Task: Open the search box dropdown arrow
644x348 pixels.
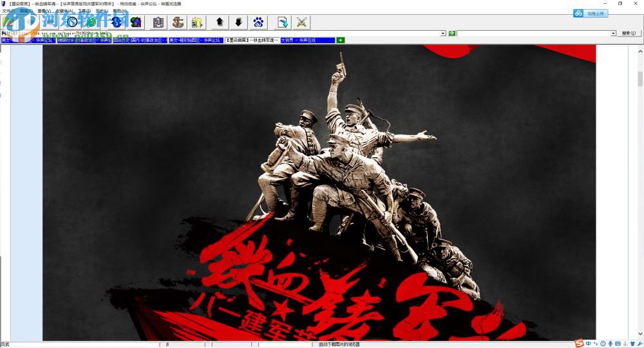Action: (x=613, y=33)
